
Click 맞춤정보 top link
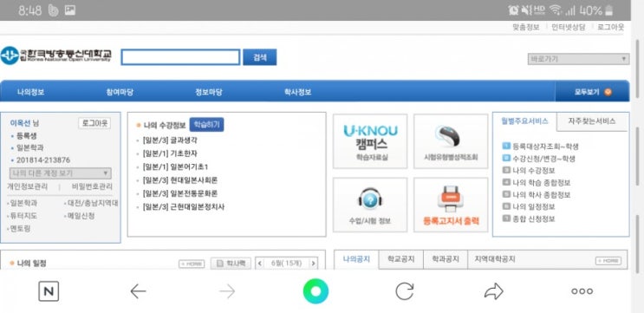coord(526,28)
